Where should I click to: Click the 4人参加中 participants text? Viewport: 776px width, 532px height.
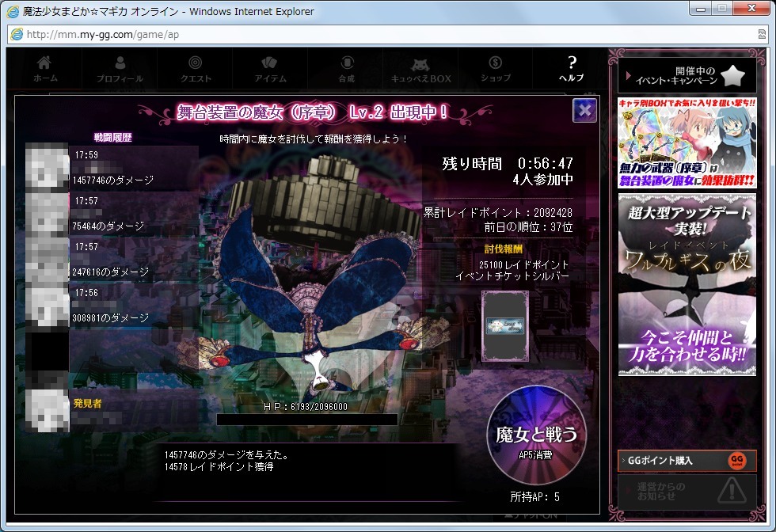tap(542, 180)
